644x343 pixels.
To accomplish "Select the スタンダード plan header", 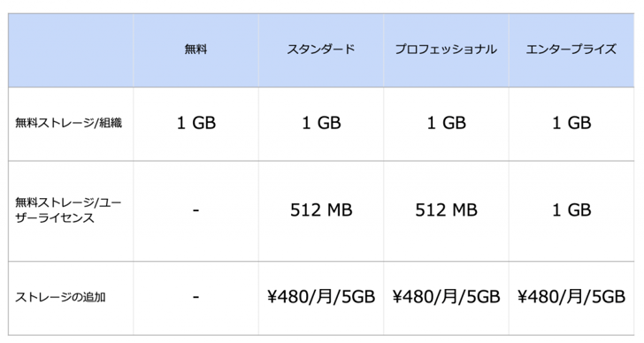I will pyautogui.click(x=321, y=50).
